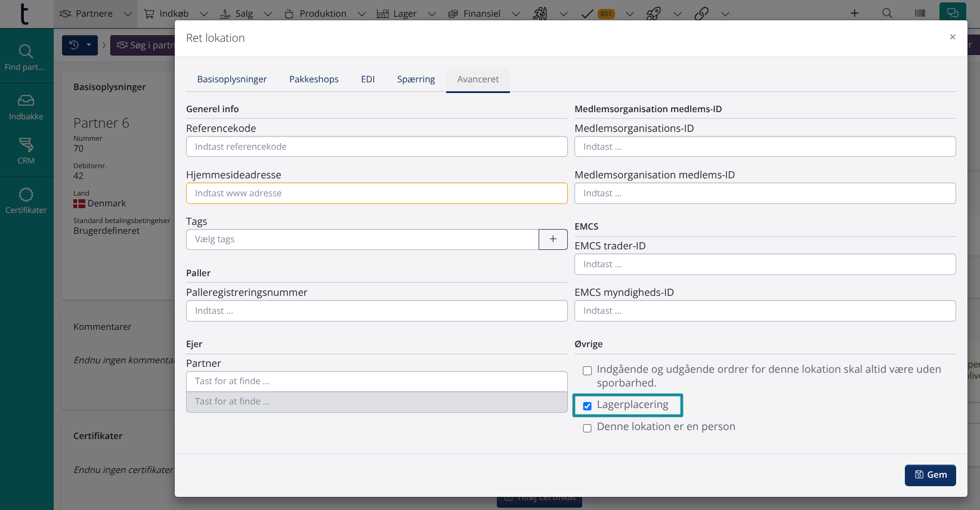Click the Gem save button

[930, 475]
